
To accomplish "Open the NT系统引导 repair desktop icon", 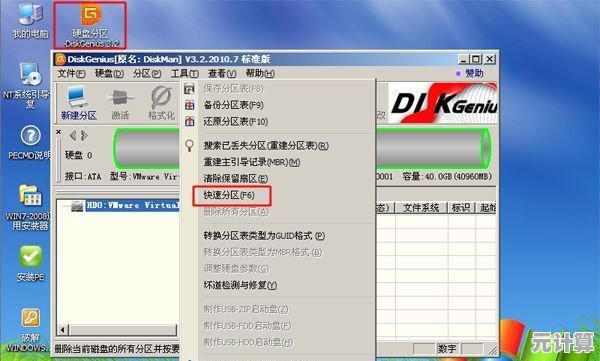I will point(29,85).
